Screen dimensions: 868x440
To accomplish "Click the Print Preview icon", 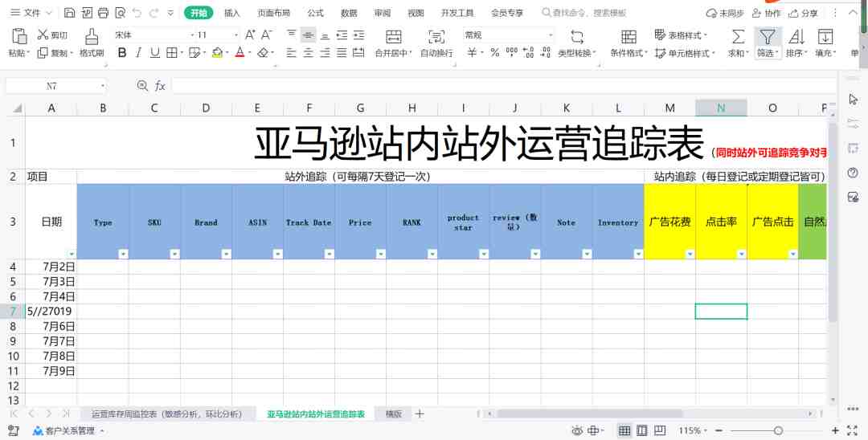I will pyautogui.click(x=120, y=13).
